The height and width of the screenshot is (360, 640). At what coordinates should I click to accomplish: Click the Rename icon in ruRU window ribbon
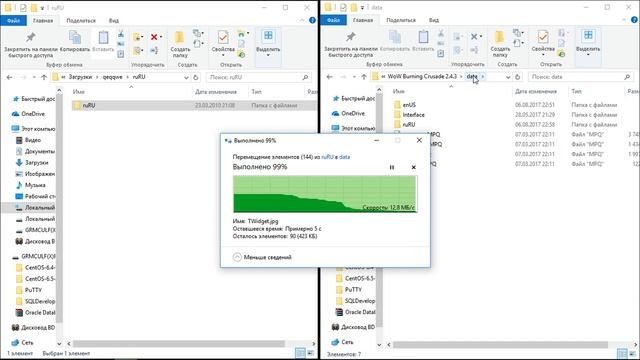154,50
